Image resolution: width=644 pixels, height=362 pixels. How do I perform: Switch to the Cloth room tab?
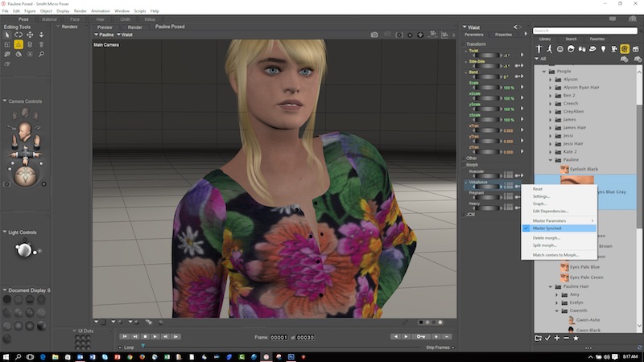pos(126,19)
